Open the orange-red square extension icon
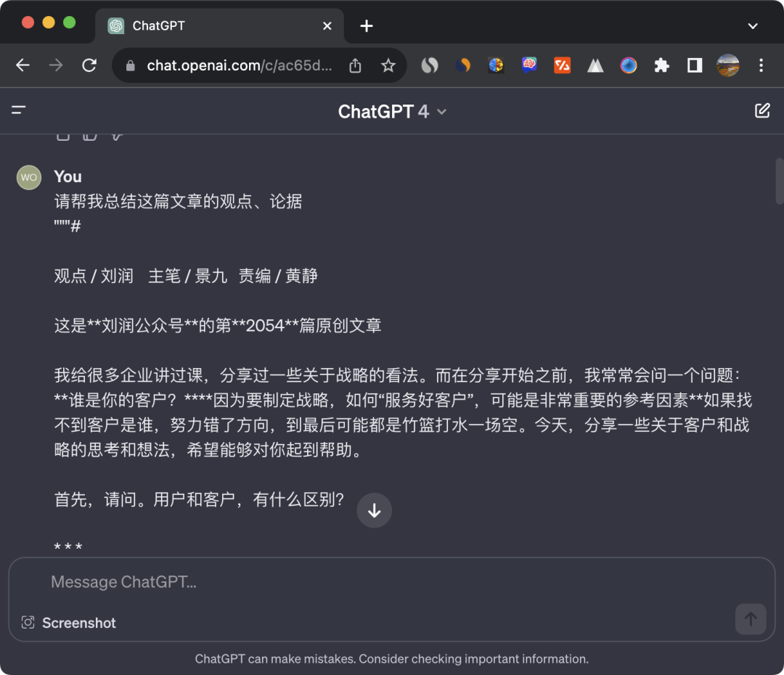This screenshot has height=675, width=784. point(562,65)
